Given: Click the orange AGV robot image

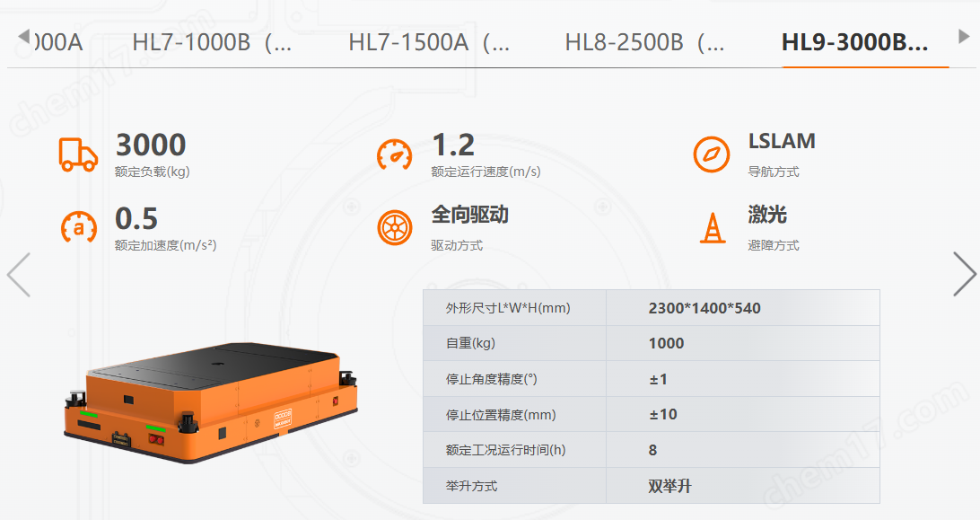Looking at the screenshot, I should click(211, 402).
